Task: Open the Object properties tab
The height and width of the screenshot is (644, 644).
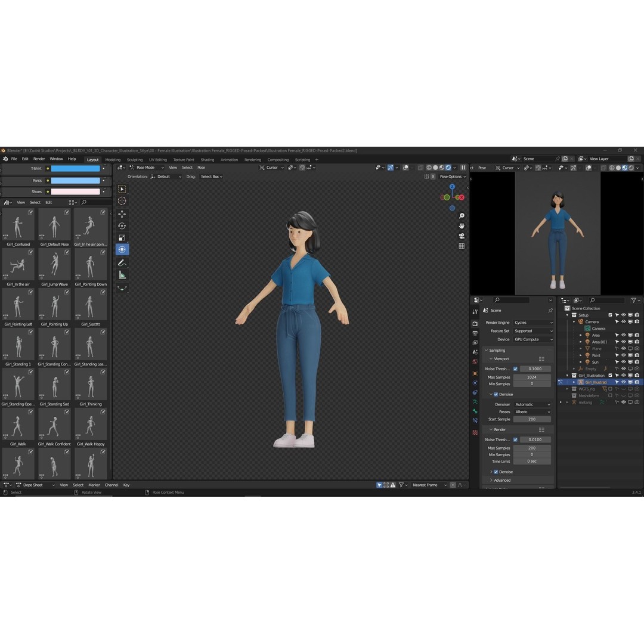Action: click(475, 373)
